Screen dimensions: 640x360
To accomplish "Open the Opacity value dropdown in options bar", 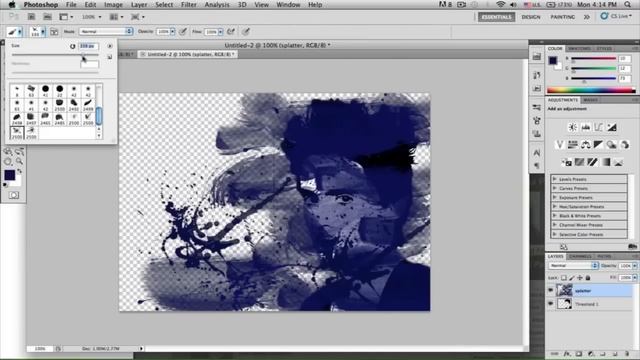I will pos(173,31).
